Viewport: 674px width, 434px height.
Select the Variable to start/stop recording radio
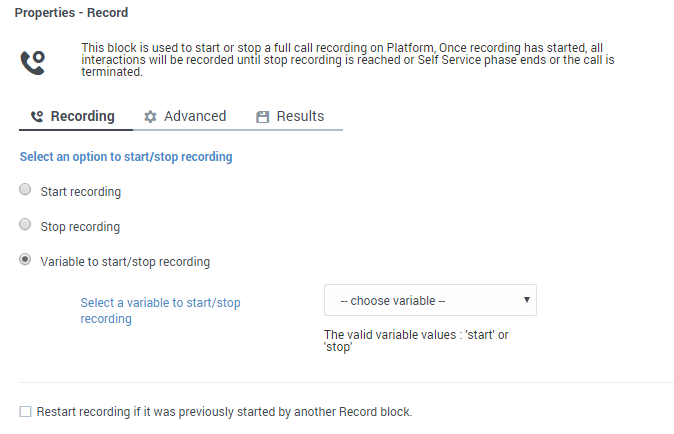click(x=25, y=261)
